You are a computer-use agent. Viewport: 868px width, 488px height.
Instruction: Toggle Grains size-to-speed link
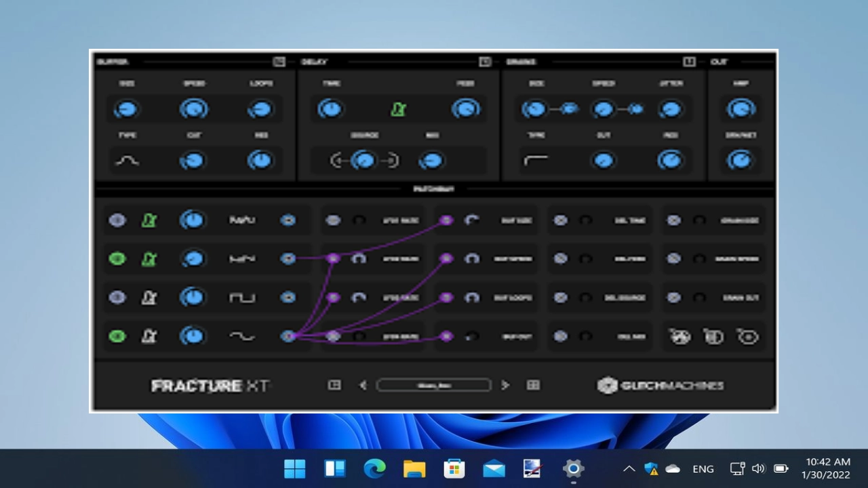coord(570,109)
